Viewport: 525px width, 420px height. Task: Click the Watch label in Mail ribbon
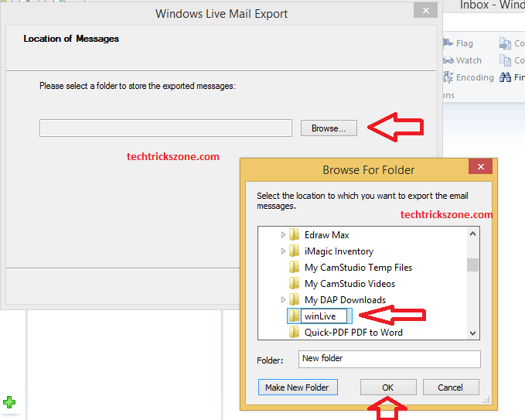(469, 60)
